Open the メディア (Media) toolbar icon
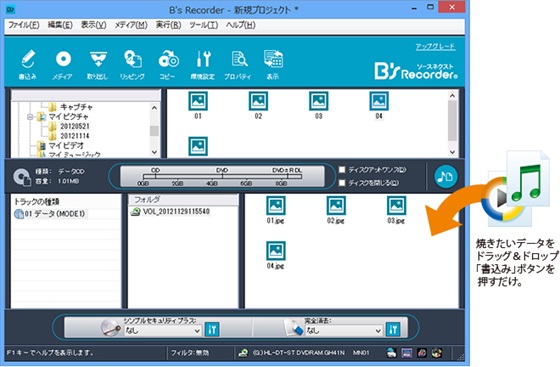Screen dimensions: 560x367 coord(63,64)
